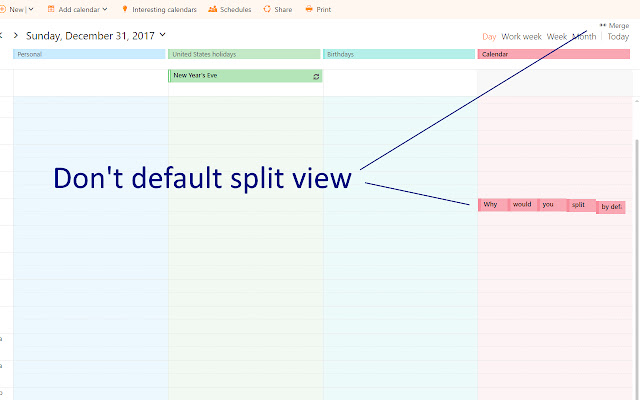Select the Personal calendar header
The width and height of the screenshot is (640, 400).
pyautogui.click(x=89, y=54)
